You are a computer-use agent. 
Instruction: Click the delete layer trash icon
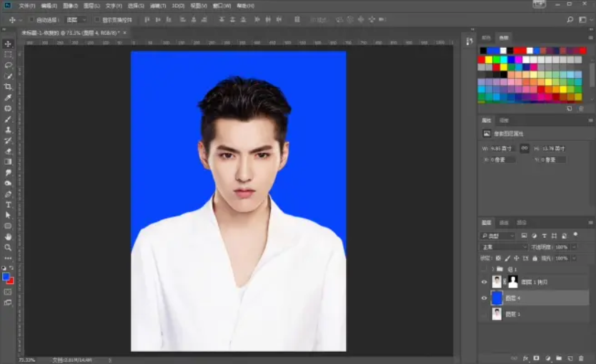pyautogui.click(x=580, y=356)
